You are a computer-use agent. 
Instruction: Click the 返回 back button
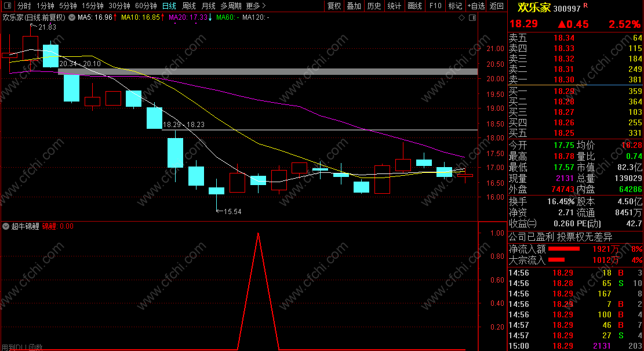point(497,6)
